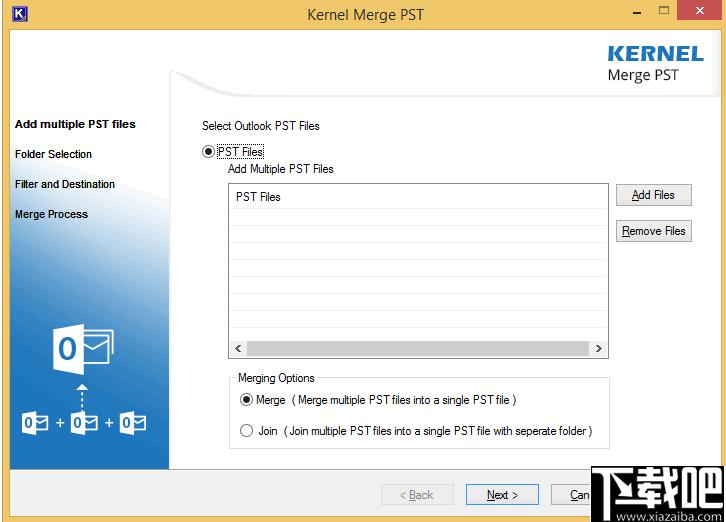Image resolution: width=726 pixels, height=522 pixels.
Task: Click the < Back button
Action: pos(417,495)
